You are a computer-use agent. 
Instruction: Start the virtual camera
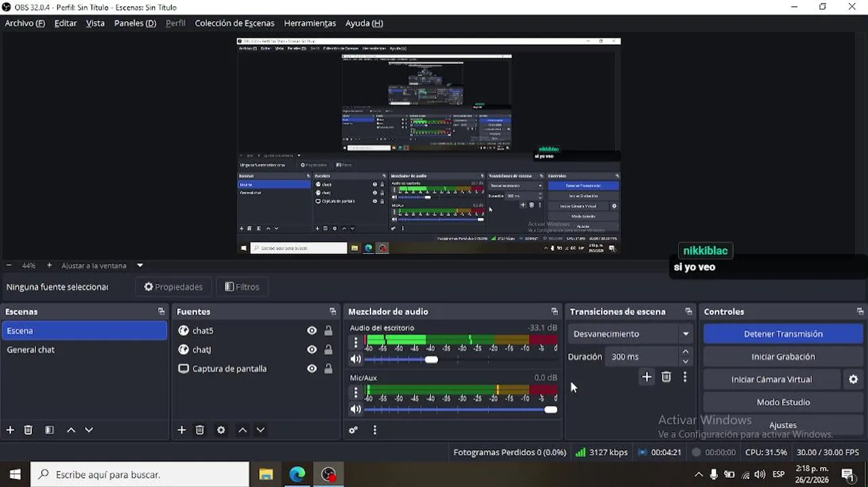(x=771, y=379)
